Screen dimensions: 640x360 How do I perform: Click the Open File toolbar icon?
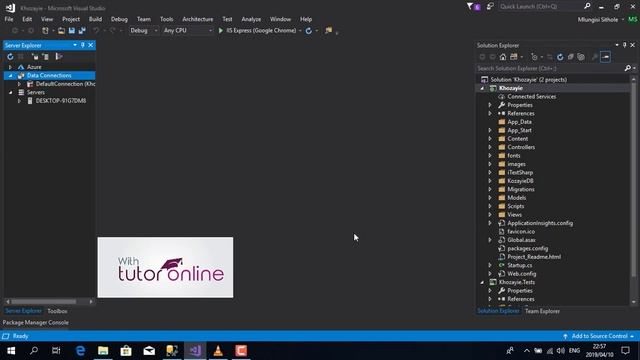coord(61,31)
